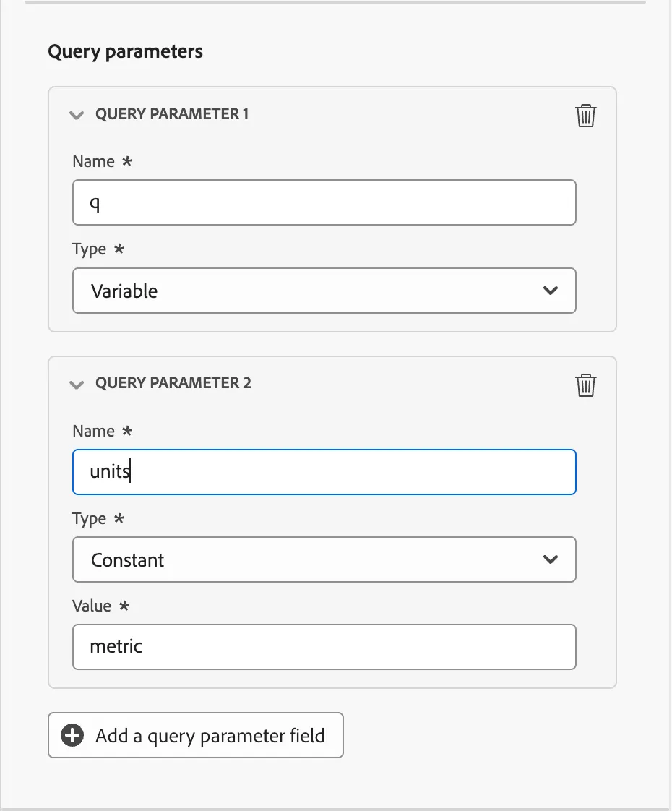Add a query parameter field

coord(195,735)
